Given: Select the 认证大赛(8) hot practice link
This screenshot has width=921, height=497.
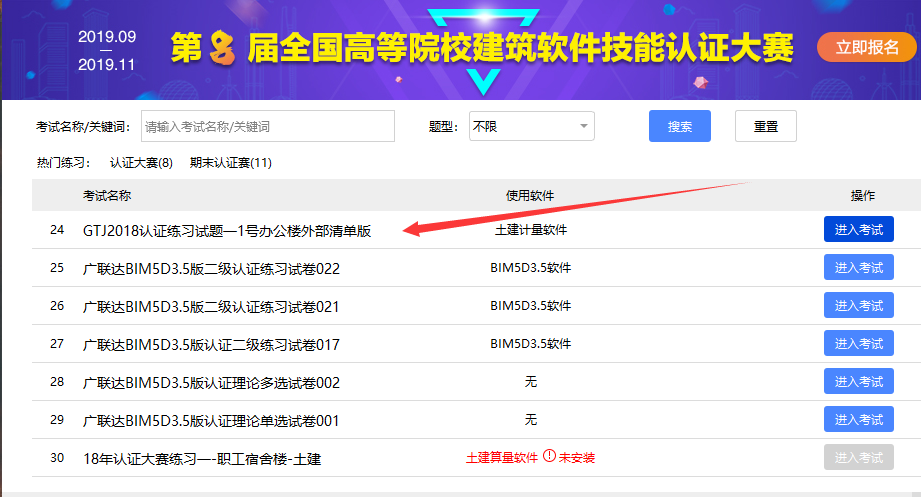Looking at the screenshot, I should pos(141,163).
